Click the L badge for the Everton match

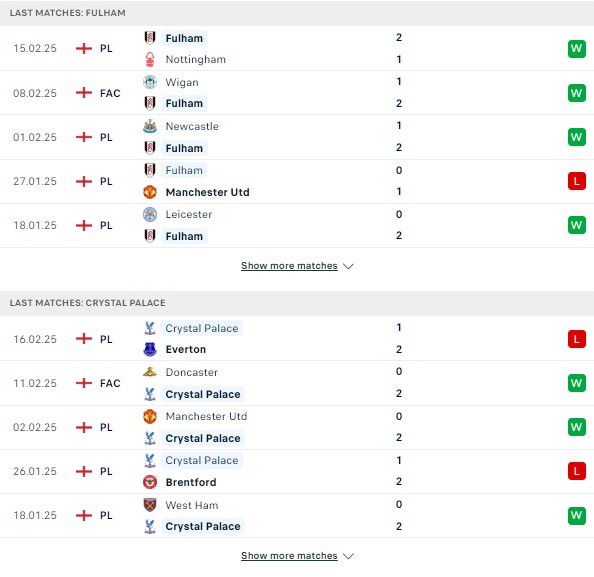577,339
